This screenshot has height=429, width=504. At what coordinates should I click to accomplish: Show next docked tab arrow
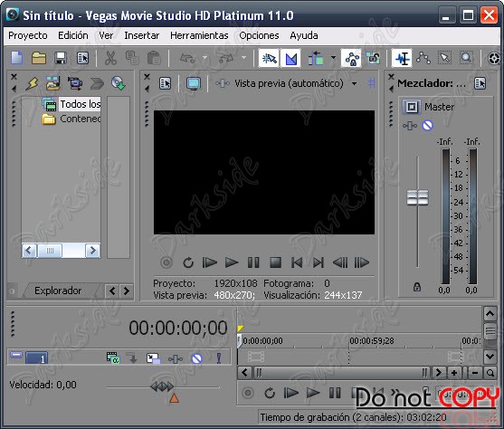click(x=127, y=291)
